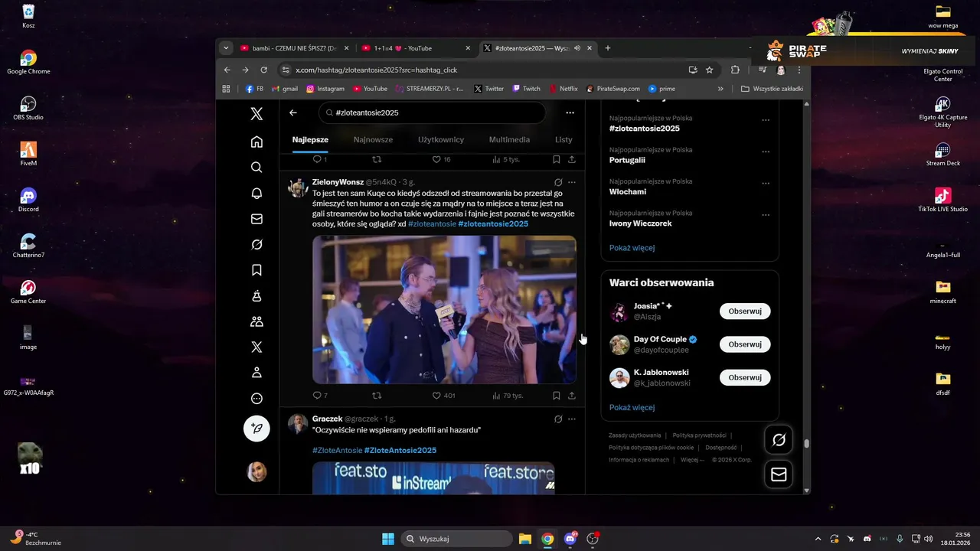Viewport: 980px width, 551px height.
Task: Open Chrome tab search dropdown arrow
Action: pyautogui.click(x=226, y=48)
